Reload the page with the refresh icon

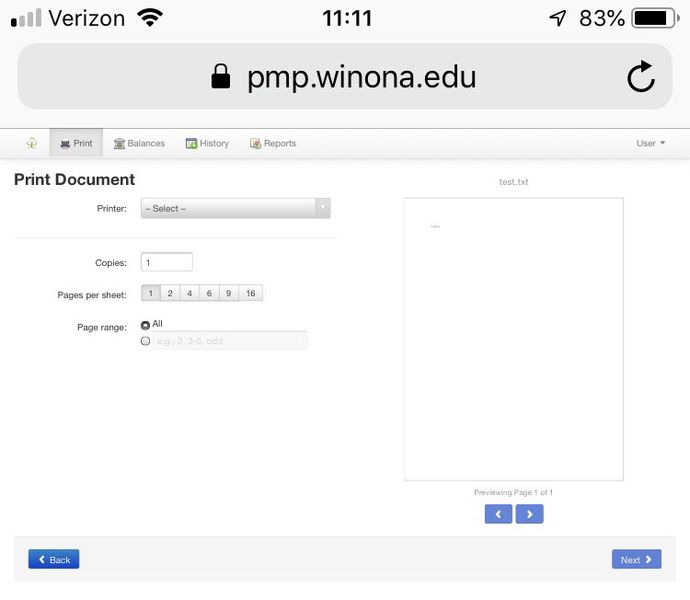640,77
